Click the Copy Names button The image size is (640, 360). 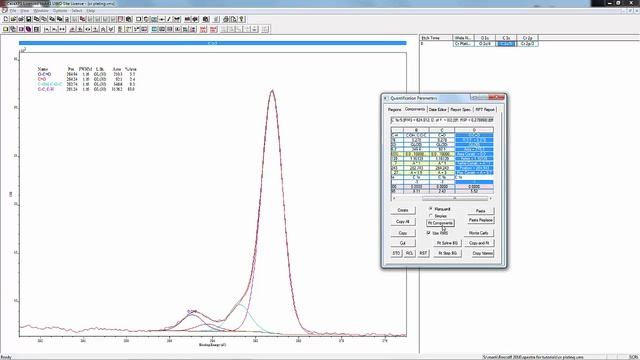click(482, 253)
